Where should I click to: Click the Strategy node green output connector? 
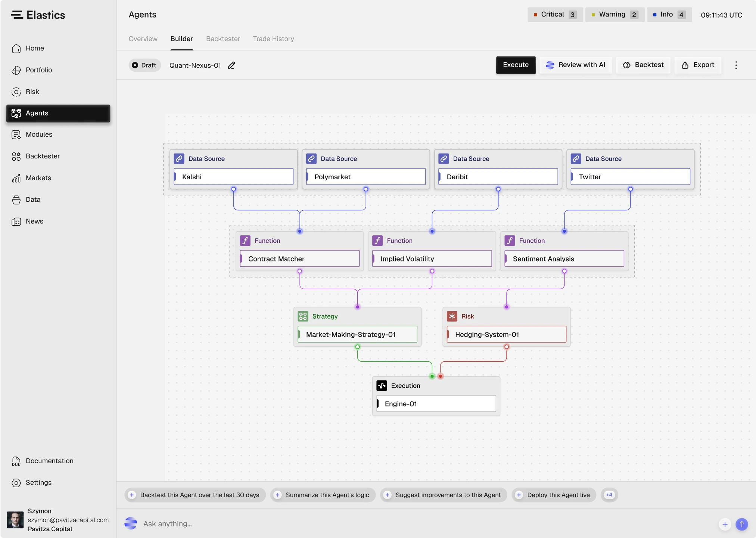358,347
